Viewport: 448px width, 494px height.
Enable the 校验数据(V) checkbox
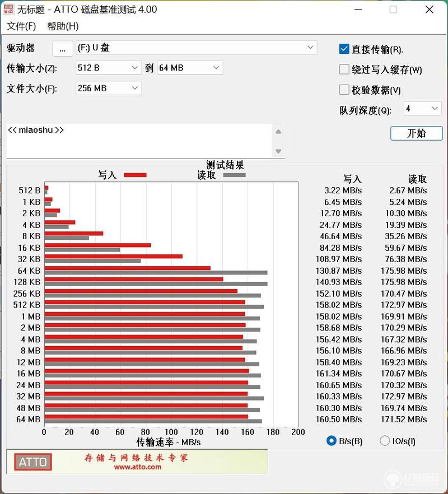[344, 90]
